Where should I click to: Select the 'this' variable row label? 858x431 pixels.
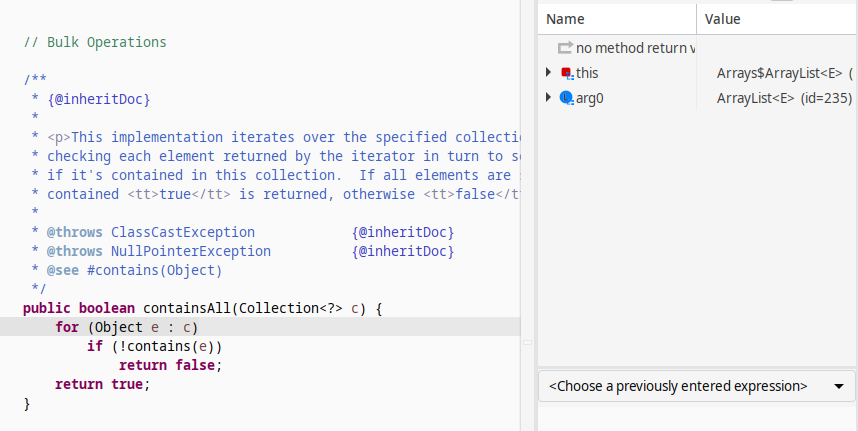pyautogui.click(x=587, y=73)
